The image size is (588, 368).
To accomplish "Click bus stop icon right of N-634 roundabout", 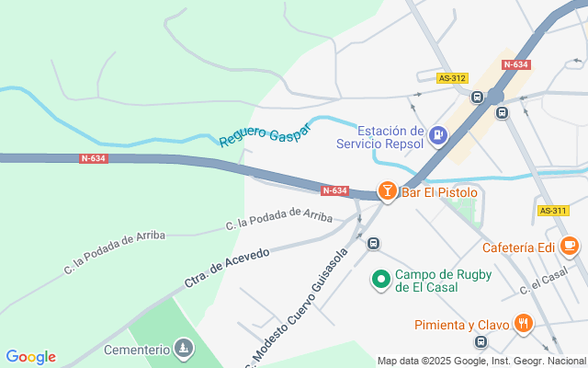I will pyautogui.click(x=503, y=112).
